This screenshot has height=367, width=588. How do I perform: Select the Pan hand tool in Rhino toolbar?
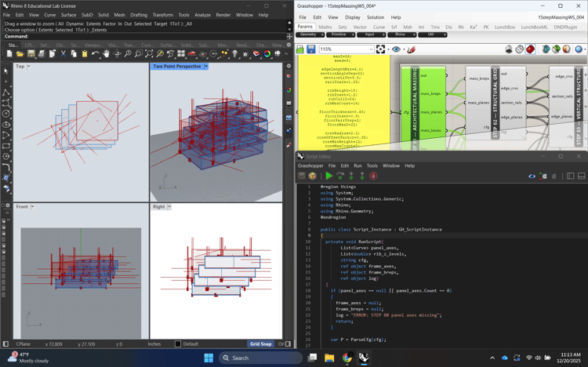106,54
